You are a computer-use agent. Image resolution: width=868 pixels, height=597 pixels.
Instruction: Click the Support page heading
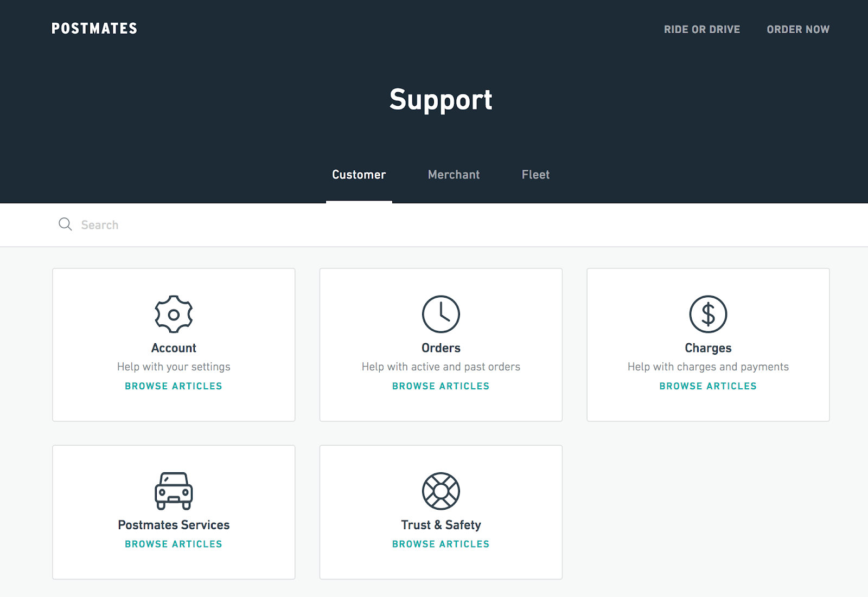click(441, 100)
